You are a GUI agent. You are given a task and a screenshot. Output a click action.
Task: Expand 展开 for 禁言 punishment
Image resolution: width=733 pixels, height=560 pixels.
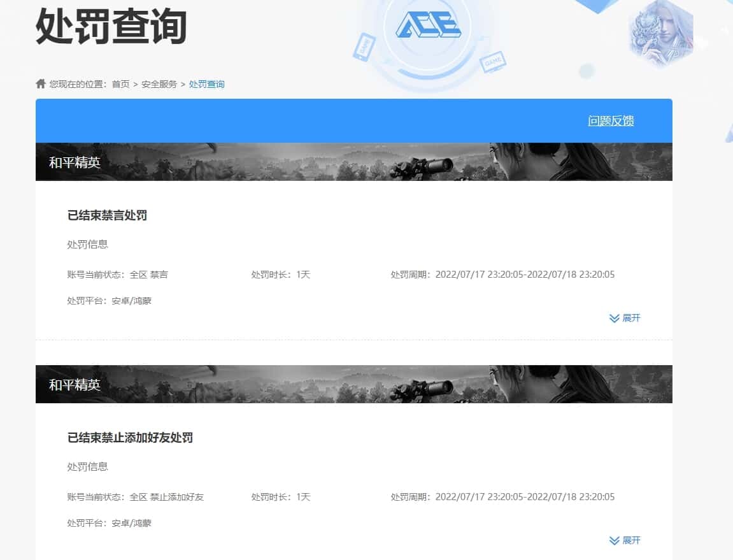click(x=625, y=318)
